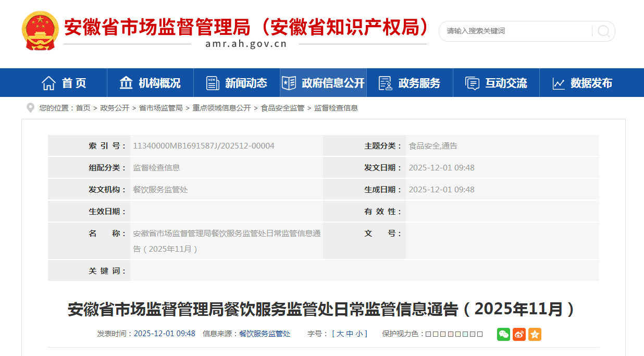Image resolution: width=644 pixels, height=356 pixels.
Task: Click the keyword search input field
Action: [516, 31]
